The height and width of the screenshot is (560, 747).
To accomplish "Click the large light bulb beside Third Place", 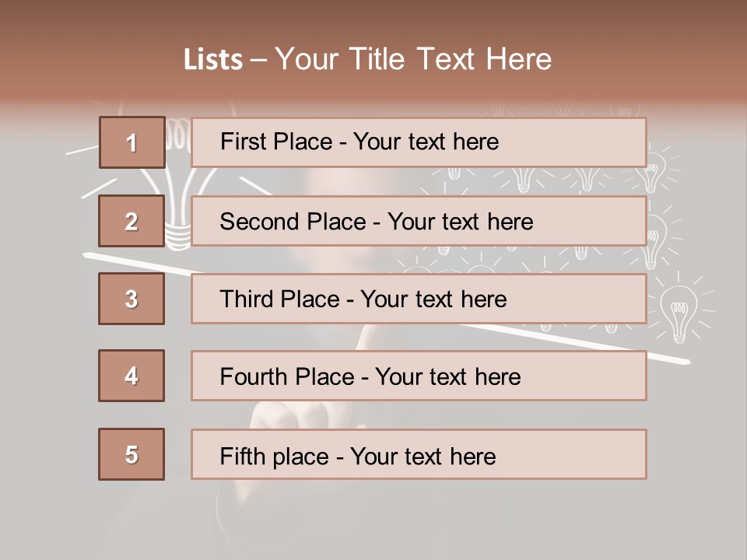I will (x=678, y=311).
